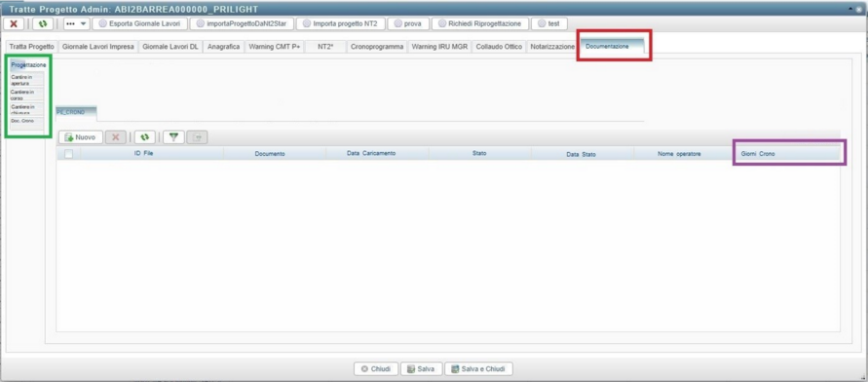This screenshot has height=382, width=868.
Task: Click Salva e Chiudi button
Action: coord(479,368)
